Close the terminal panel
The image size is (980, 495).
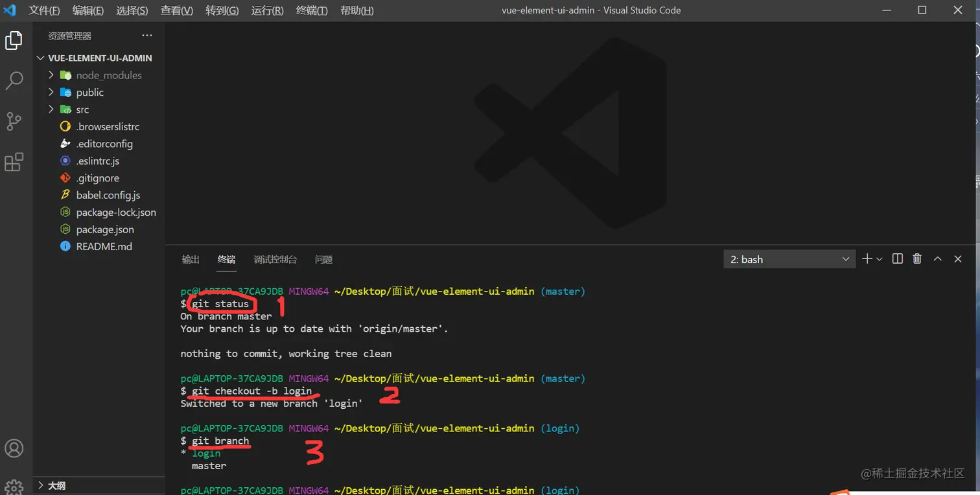tap(958, 259)
